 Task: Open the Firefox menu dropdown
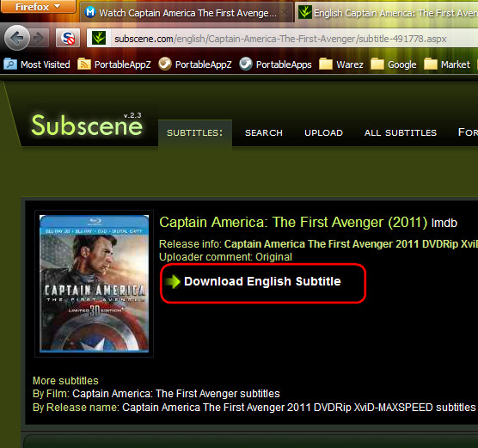pyautogui.click(x=38, y=7)
